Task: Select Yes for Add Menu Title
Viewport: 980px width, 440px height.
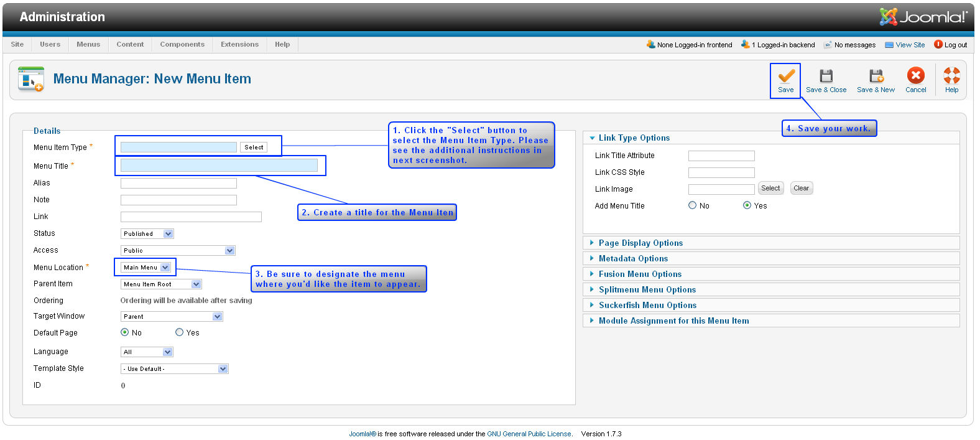Action: point(747,205)
